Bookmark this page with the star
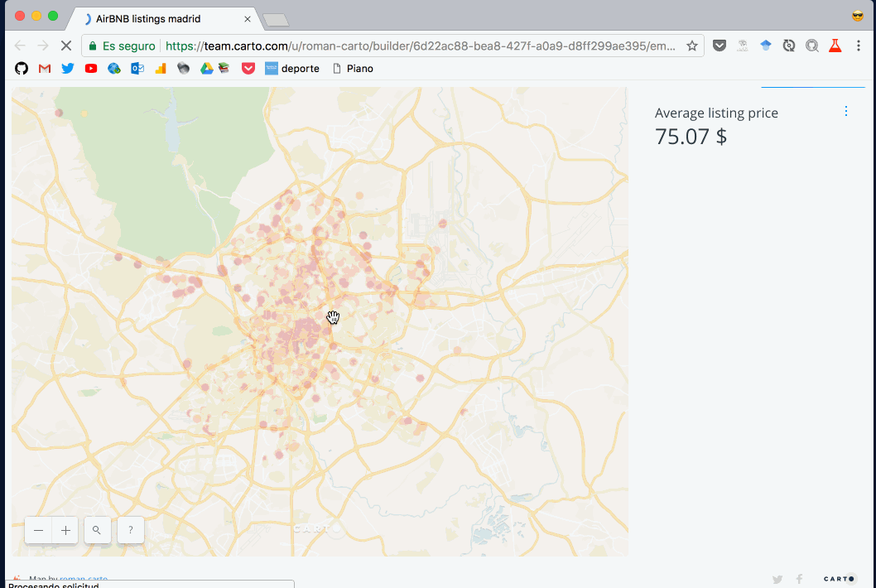Screen dimensions: 876x588 [691, 46]
